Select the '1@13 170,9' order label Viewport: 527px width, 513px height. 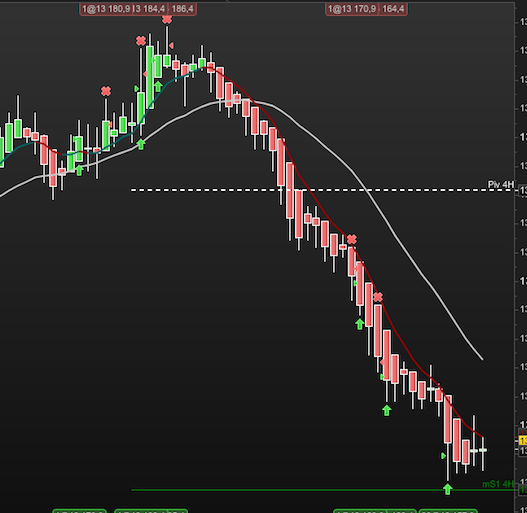pyautogui.click(x=351, y=9)
